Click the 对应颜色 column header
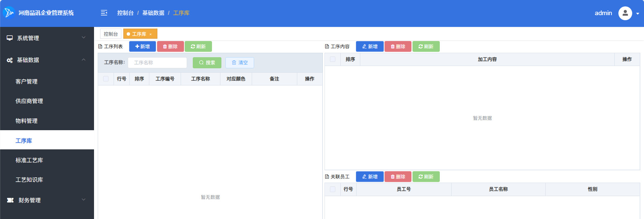 236,79
